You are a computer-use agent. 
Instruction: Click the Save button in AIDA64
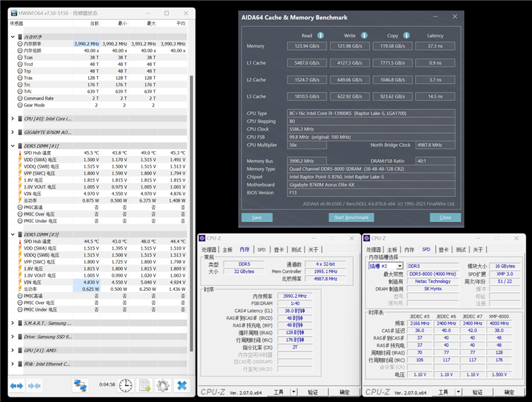tap(257, 218)
